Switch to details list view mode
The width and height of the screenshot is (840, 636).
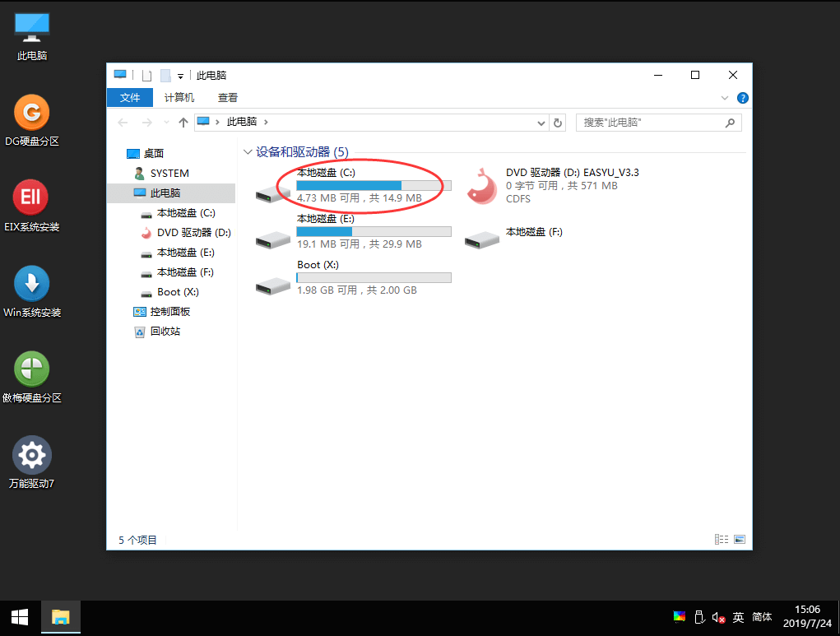point(722,540)
